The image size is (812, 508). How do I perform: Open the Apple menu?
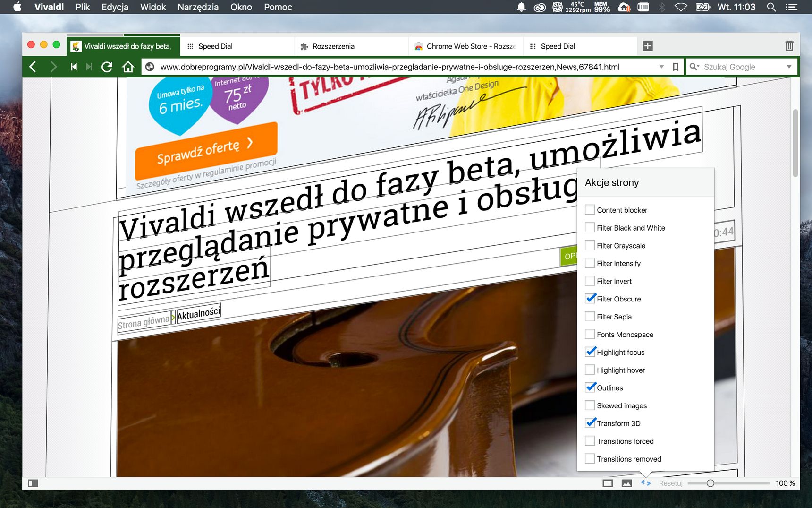coord(17,7)
